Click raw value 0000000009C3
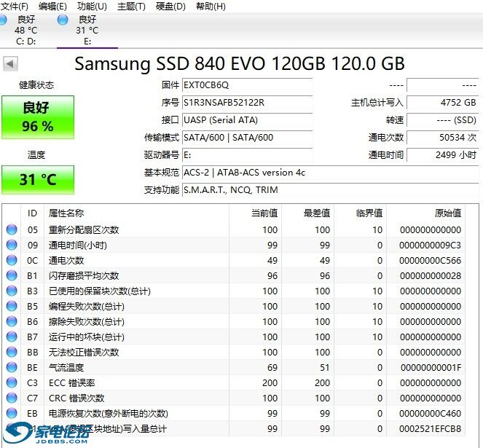 pos(430,245)
